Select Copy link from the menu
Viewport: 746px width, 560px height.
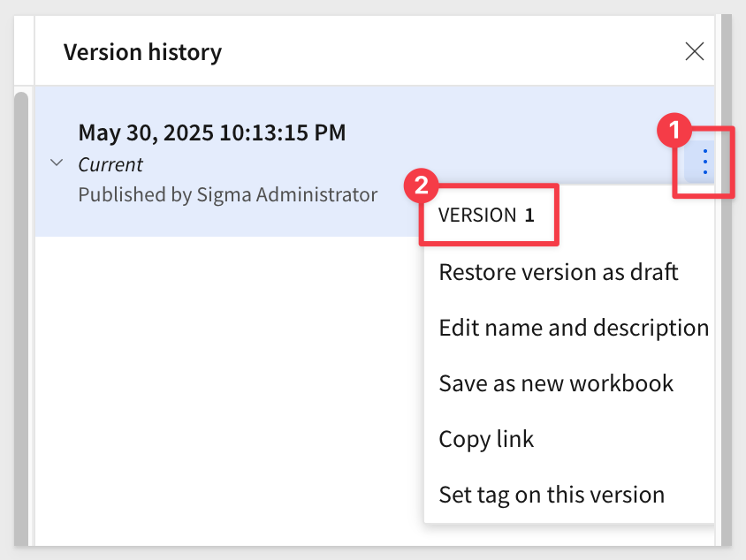click(x=486, y=439)
